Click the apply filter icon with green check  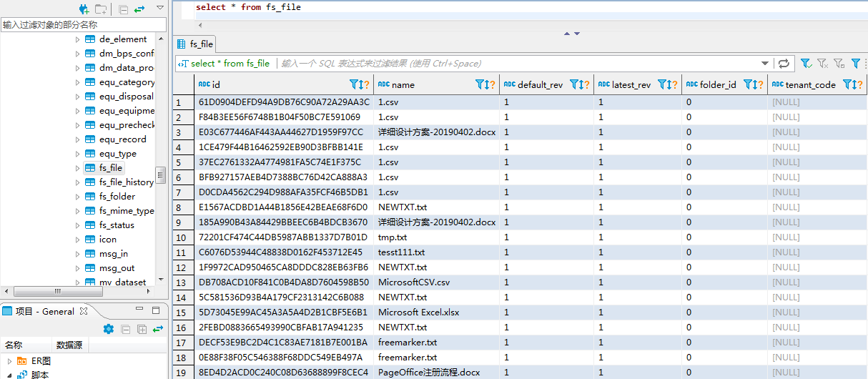[x=807, y=64]
